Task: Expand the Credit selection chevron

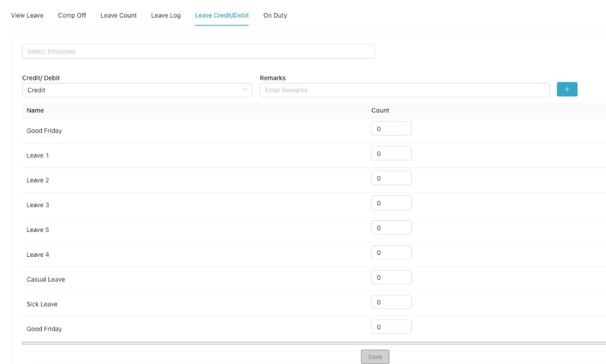Action: coord(245,89)
